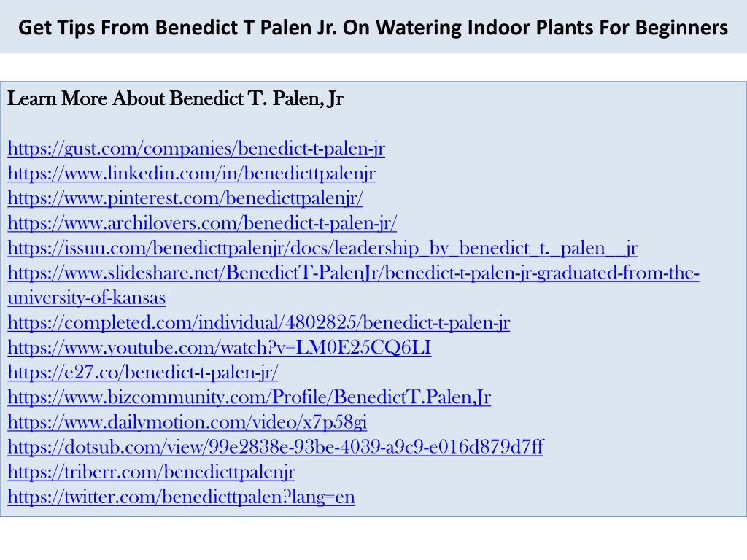Open the dotsub.com view link
The image size is (747, 560).
click(x=276, y=447)
